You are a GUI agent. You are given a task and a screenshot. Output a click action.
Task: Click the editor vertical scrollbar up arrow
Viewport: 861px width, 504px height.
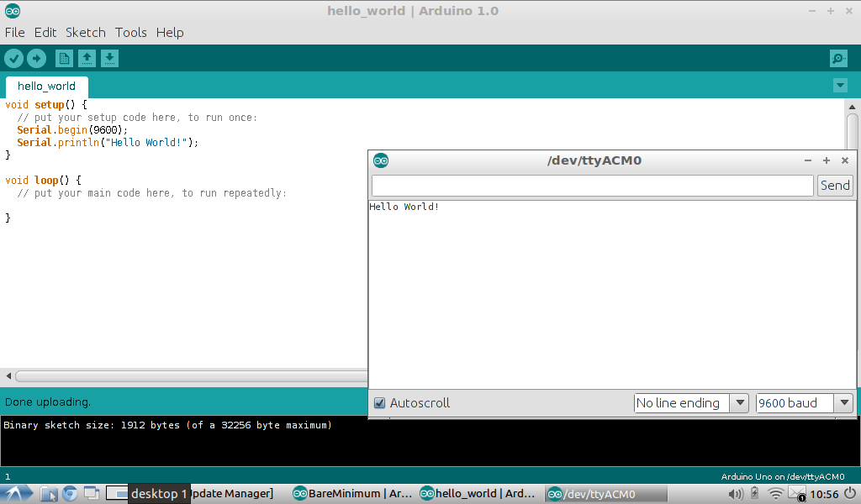853,107
